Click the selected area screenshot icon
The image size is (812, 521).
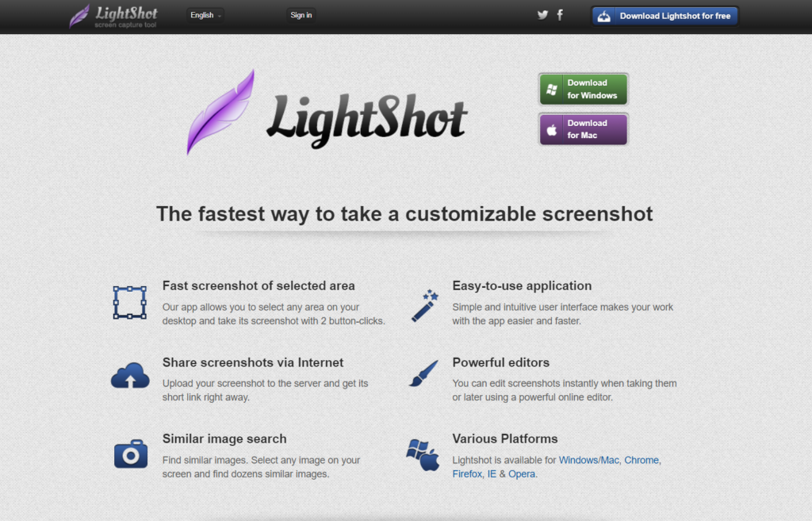click(129, 302)
